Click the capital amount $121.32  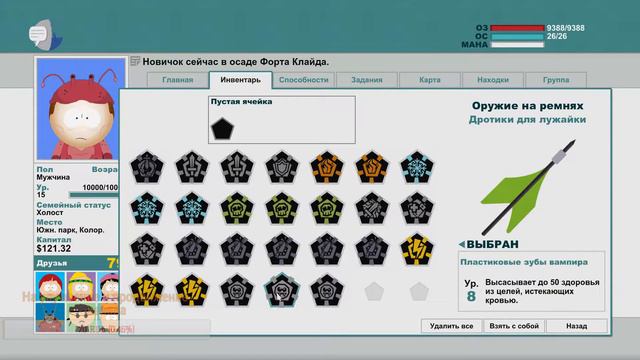(x=53, y=249)
